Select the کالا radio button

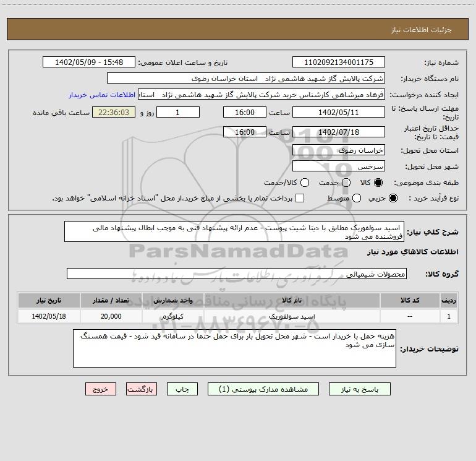pyautogui.click(x=378, y=183)
